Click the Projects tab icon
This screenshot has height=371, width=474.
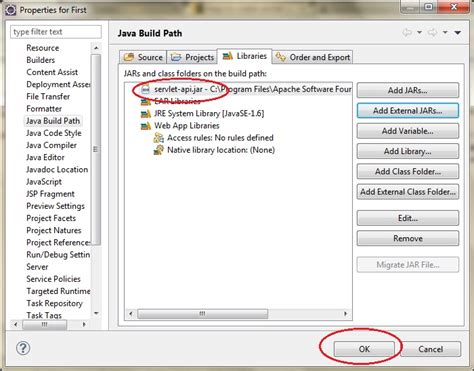coord(176,57)
